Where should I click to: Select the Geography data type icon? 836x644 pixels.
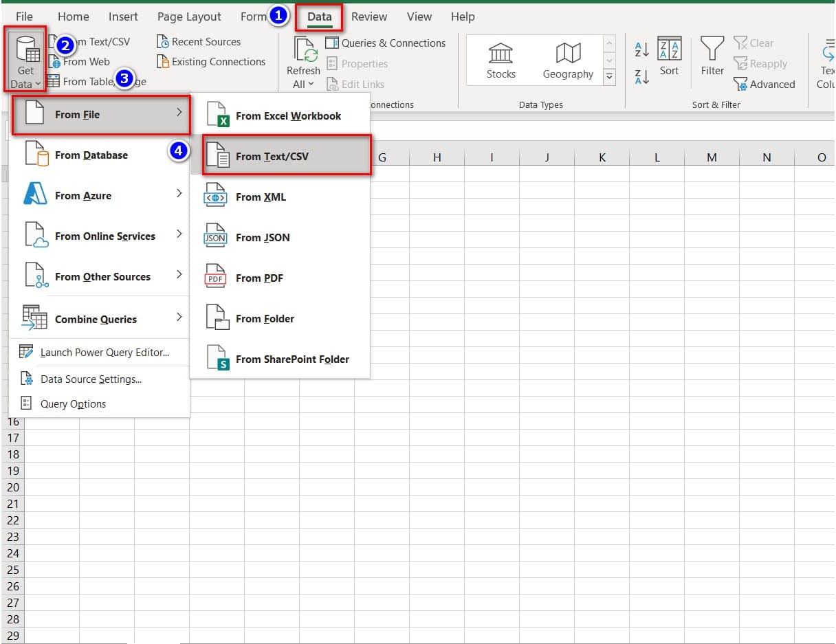tap(568, 54)
